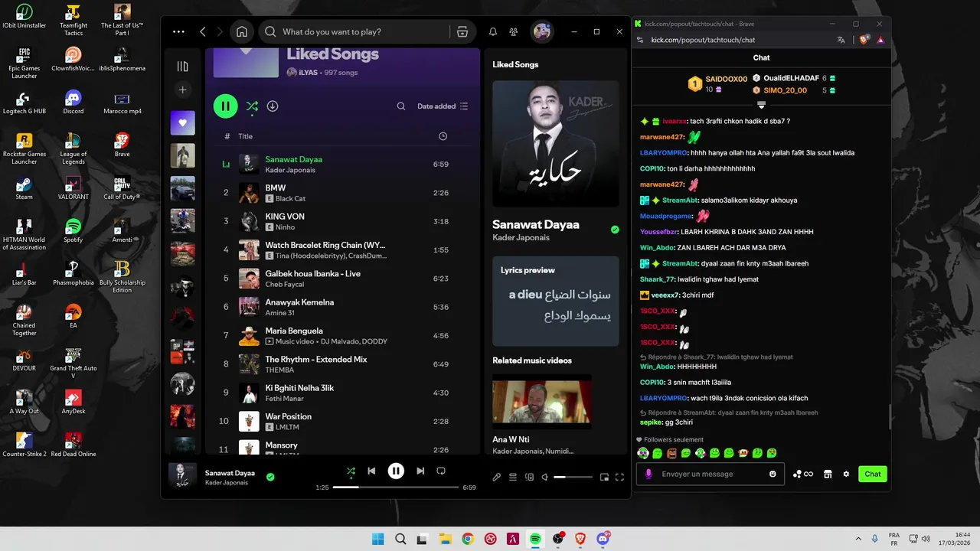Collapse the Kick gift leaderboard arrow
Image resolution: width=980 pixels, height=551 pixels.
761,105
